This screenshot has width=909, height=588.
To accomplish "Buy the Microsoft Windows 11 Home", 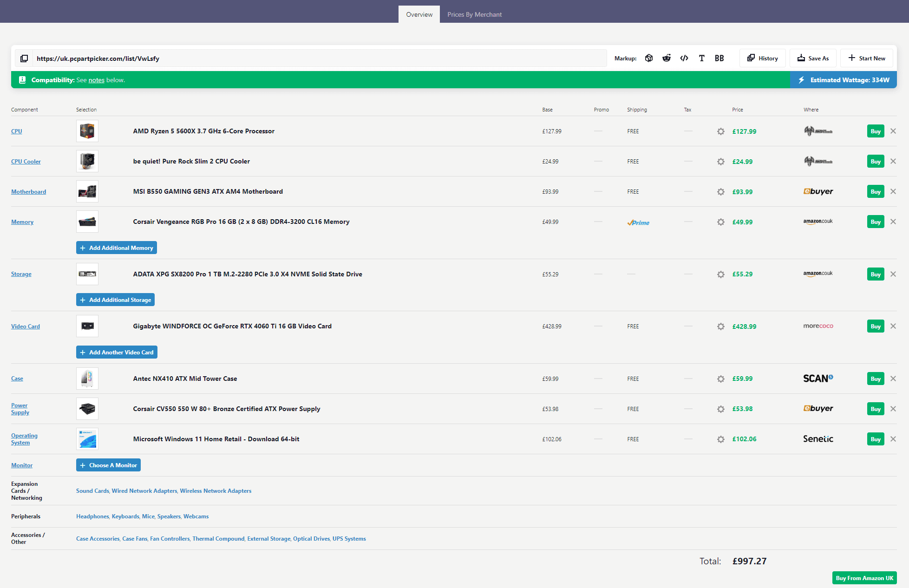I will 876,439.
